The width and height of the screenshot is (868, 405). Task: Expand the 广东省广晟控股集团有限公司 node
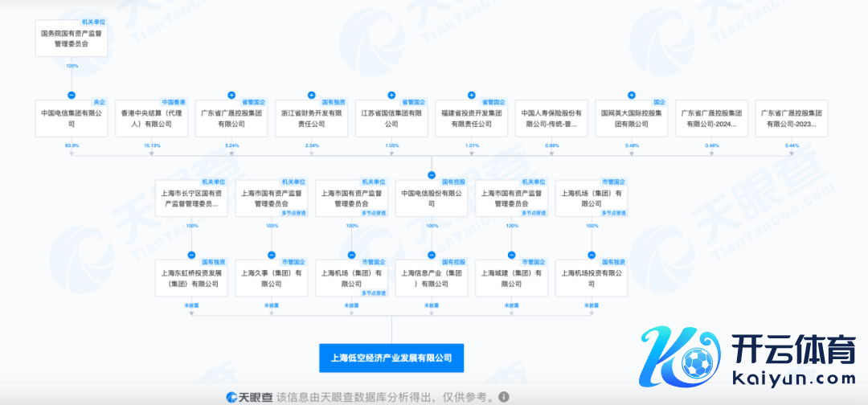(231, 95)
